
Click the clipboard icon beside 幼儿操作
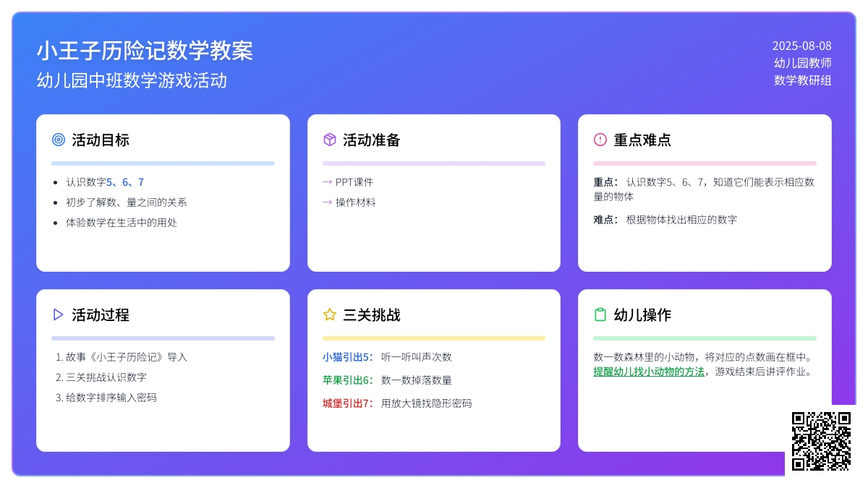[x=600, y=314]
